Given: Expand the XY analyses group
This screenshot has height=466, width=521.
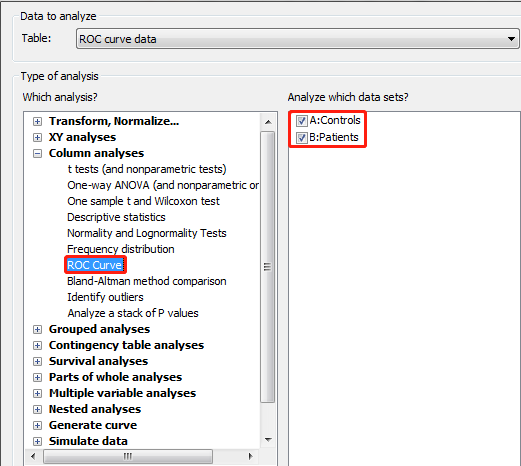Looking at the screenshot, I should click(37, 137).
